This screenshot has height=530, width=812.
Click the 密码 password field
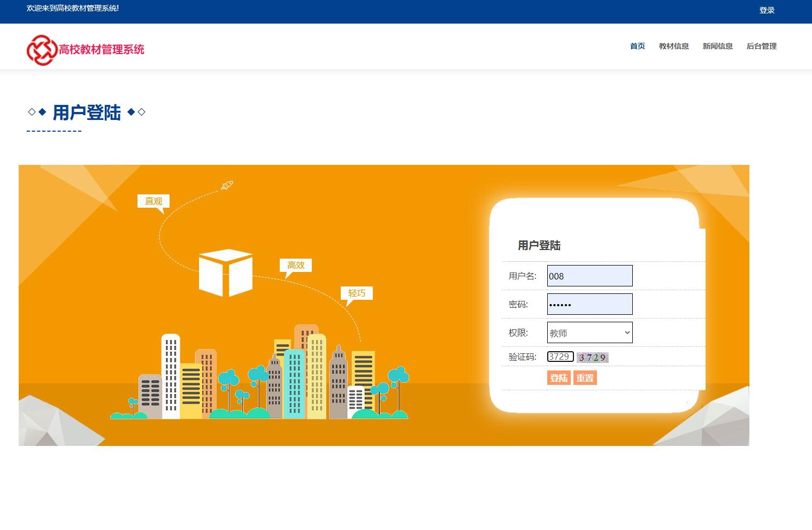589,304
